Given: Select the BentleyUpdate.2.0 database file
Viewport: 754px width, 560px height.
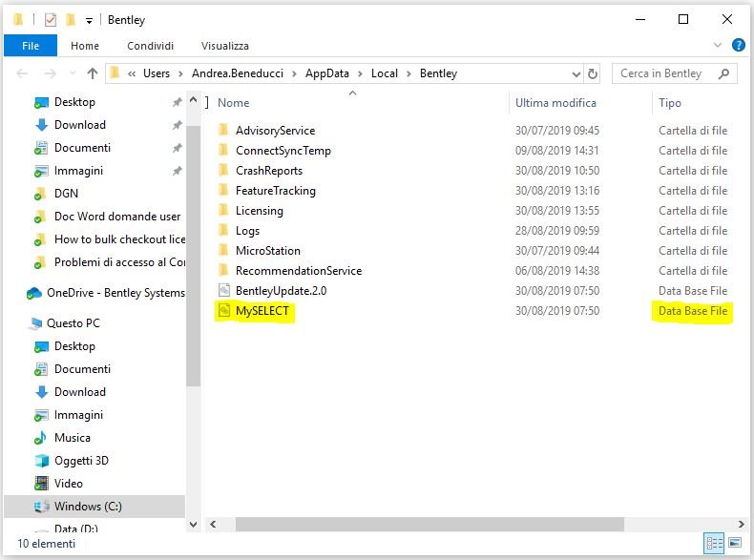Looking at the screenshot, I should click(x=281, y=291).
